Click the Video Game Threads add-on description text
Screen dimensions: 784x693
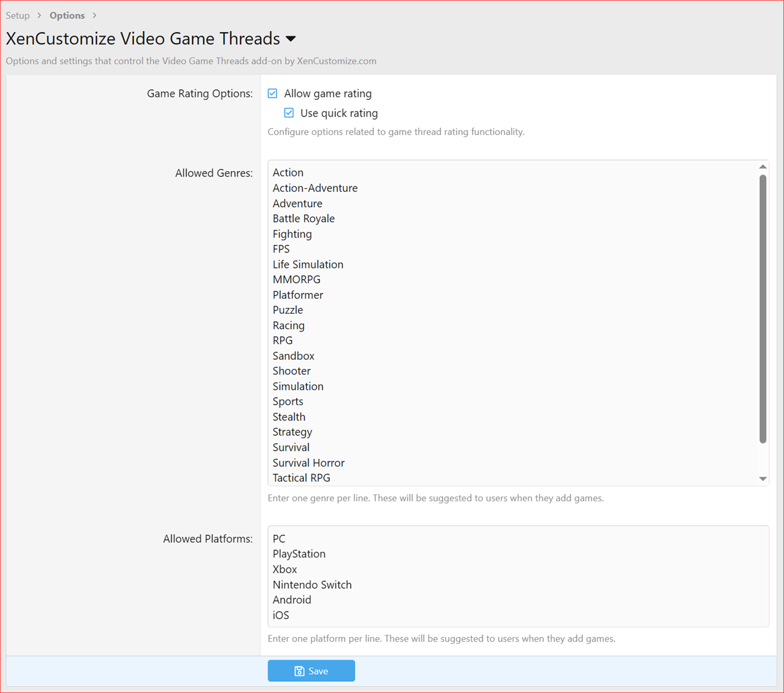tap(191, 61)
